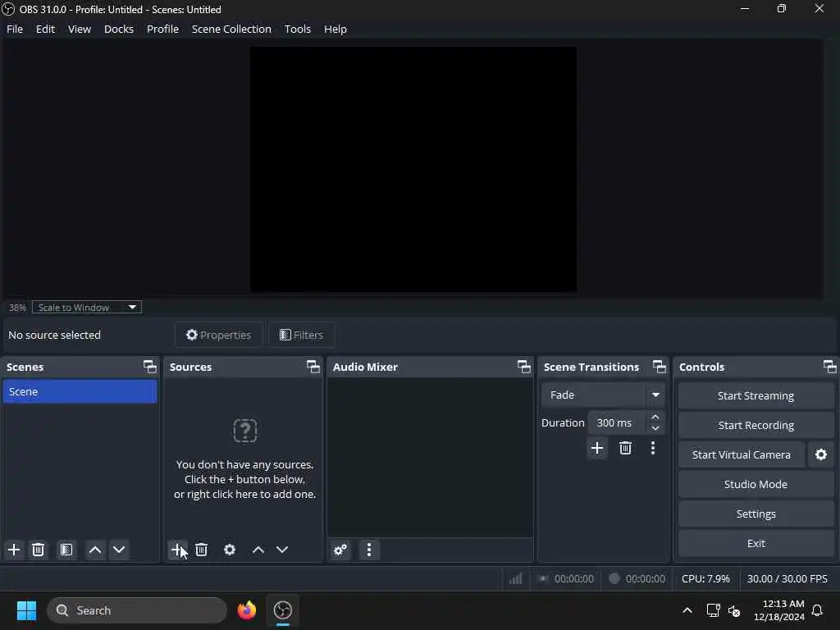This screenshot has height=630, width=840.
Task: Click the Properties button in the source toolbar
Action: [218, 335]
